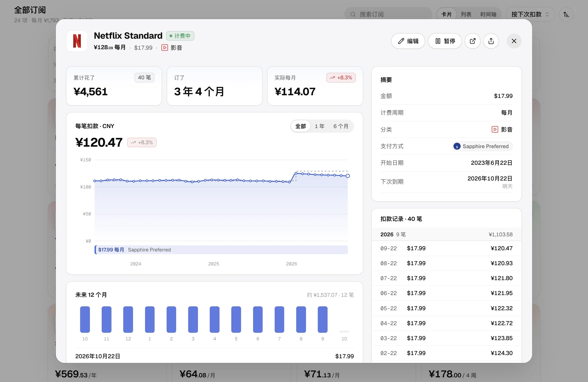This screenshot has width=588, height=382.
Task: Focus the 搜索订阅 search field
Action: pos(388,14)
